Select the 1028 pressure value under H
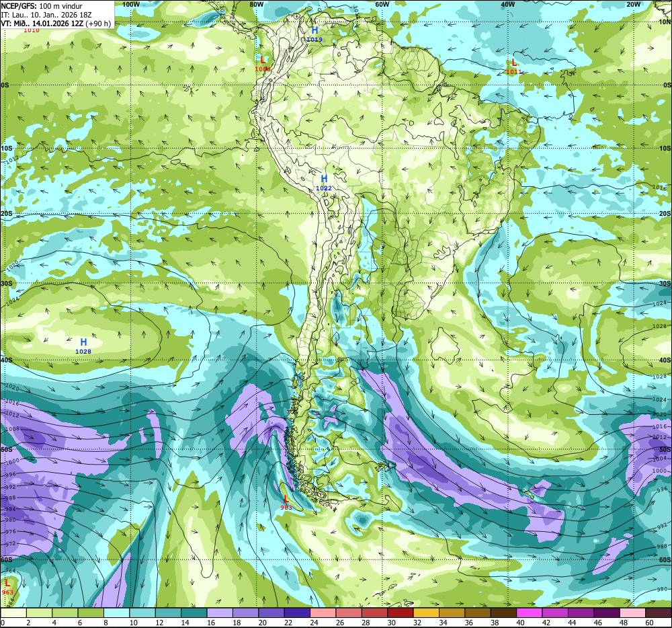Viewport: 672px width, 628px height. (83, 352)
